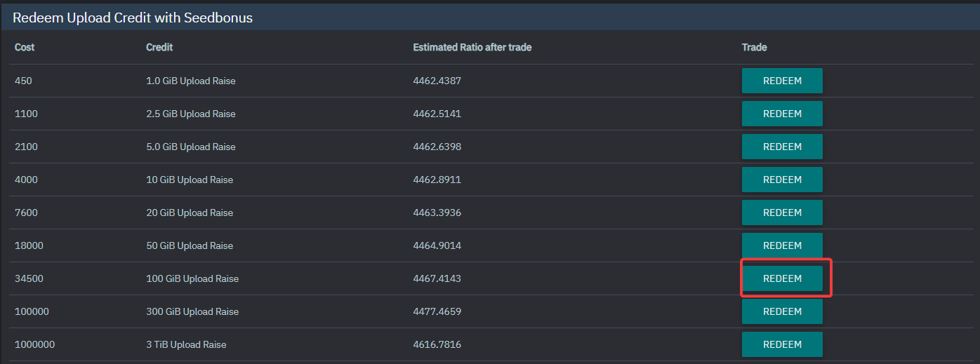Select the 34500 cost cell
980x364 pixels.
coord(29,278)
